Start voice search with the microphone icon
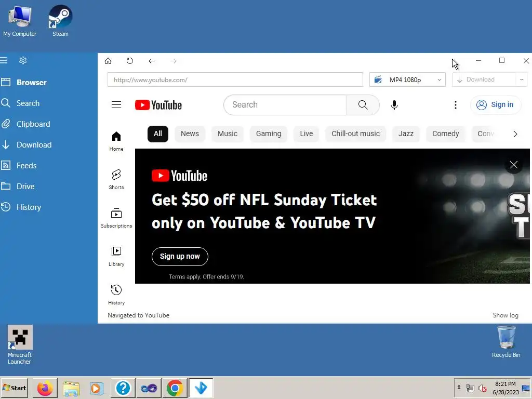The image size is (532, 399). point(394,105)
